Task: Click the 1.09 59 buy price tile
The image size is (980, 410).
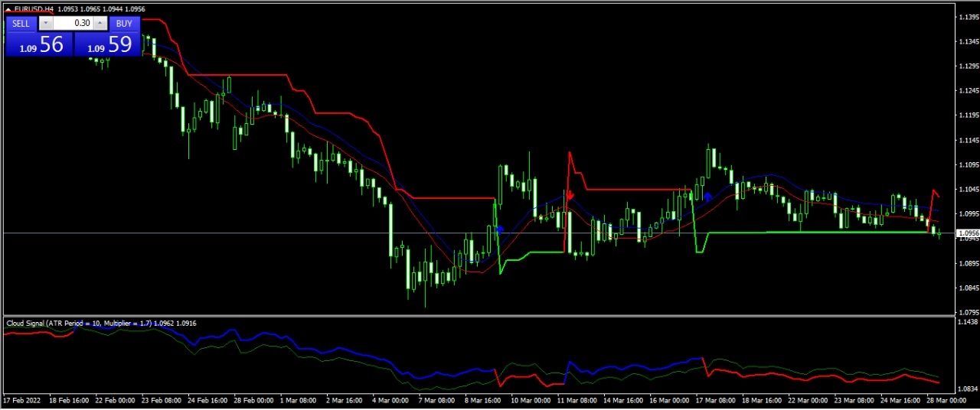Action: (108, 45)
